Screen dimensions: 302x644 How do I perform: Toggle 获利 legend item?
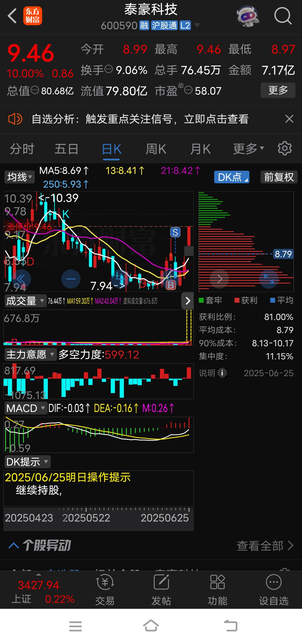246,300
